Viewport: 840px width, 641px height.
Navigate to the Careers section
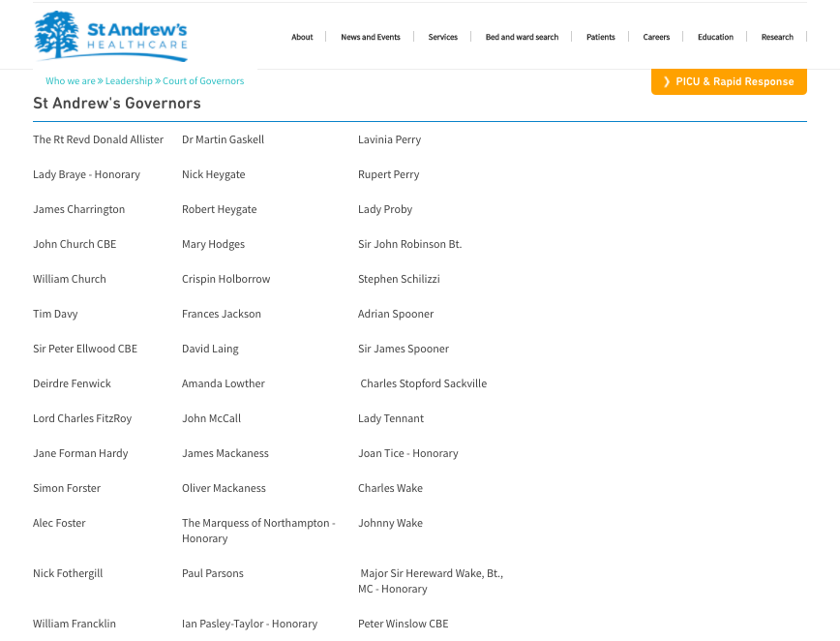(656, 38)
